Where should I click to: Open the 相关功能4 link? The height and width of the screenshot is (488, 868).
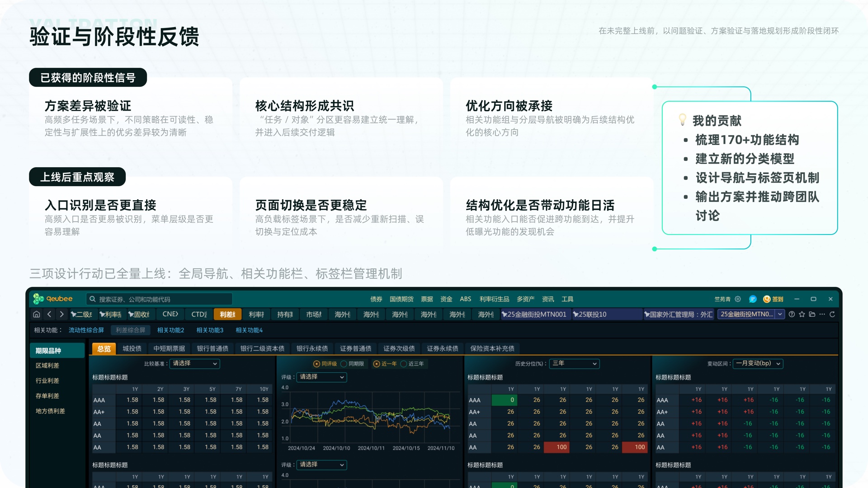pyautogui.click(x=249, y=330)
